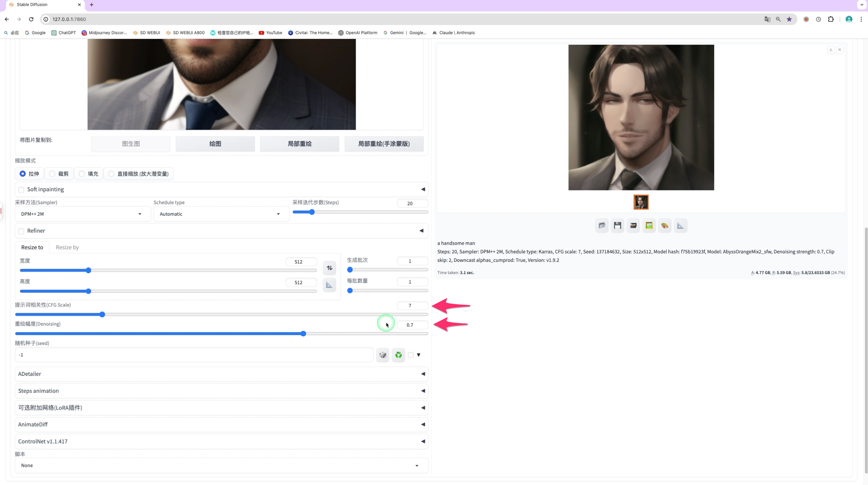Image resolution: width=868 pixels, height=485 pixels.
Task: Open Midjourney Discord bookmark
Action: (104, 33)
